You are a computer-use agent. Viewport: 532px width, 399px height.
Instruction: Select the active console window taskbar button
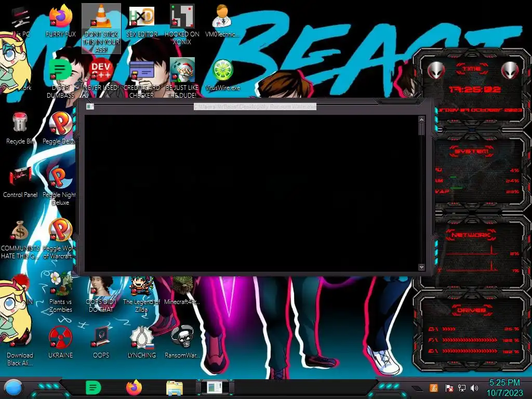[215, 388]
